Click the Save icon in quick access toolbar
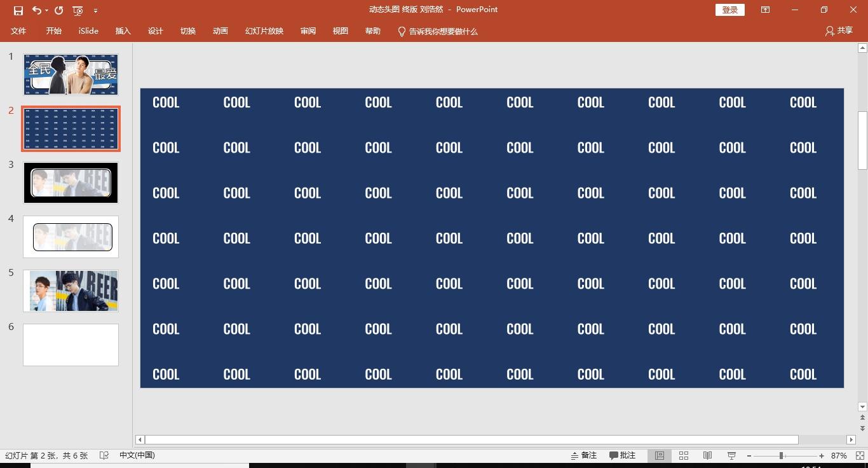The height and width of the screenshot is (468, 868). coord(18,10)
